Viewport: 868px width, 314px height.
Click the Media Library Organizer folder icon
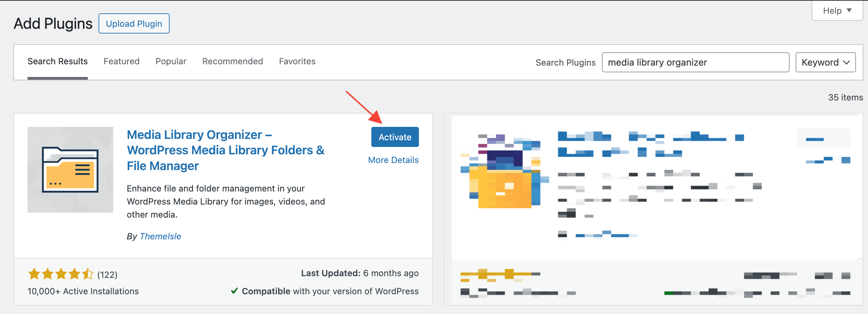pyautogui.click(x=70, y=170)
